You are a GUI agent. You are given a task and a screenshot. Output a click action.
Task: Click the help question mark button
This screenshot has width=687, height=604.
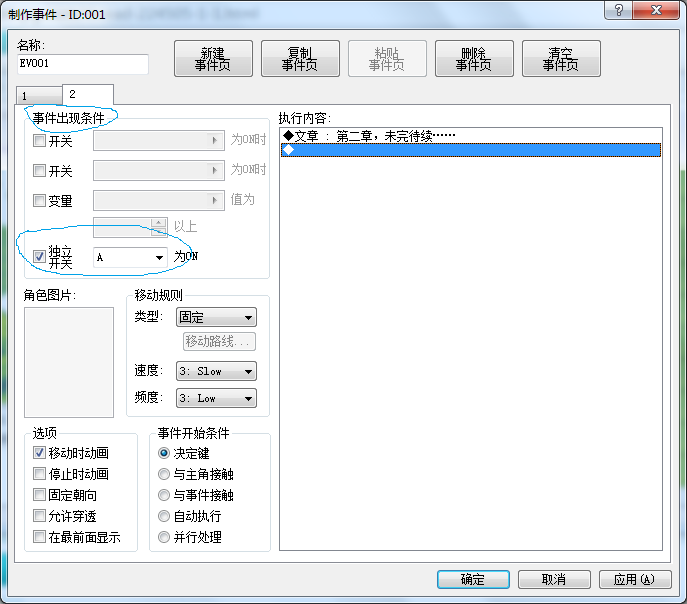(x=618, y=10)
